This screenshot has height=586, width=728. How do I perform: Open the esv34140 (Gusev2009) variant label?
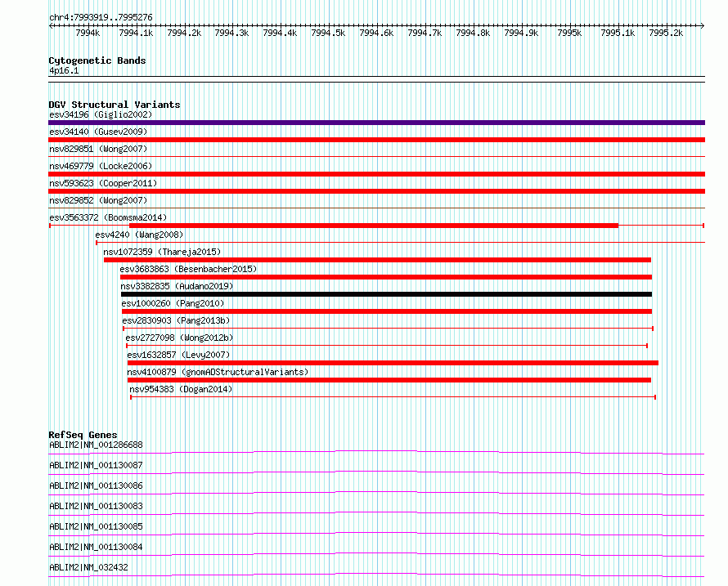(x=98, y=132)
